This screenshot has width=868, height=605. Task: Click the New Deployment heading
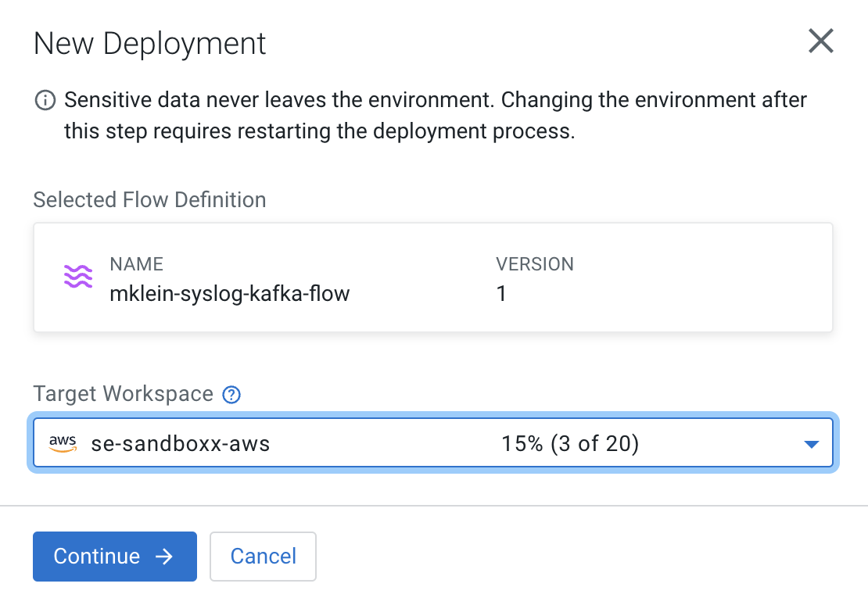pos(150,43)
